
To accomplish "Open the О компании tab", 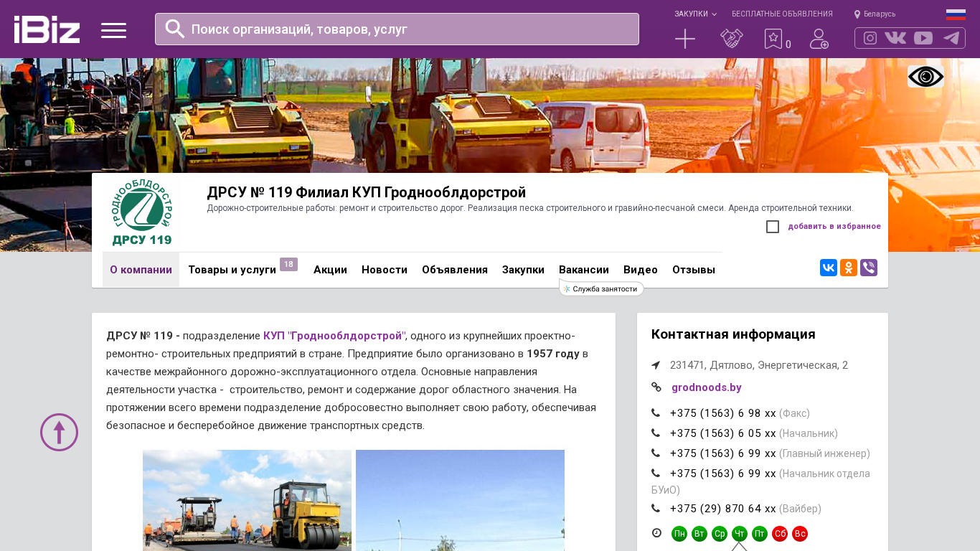I will click(x=141, y=270).
